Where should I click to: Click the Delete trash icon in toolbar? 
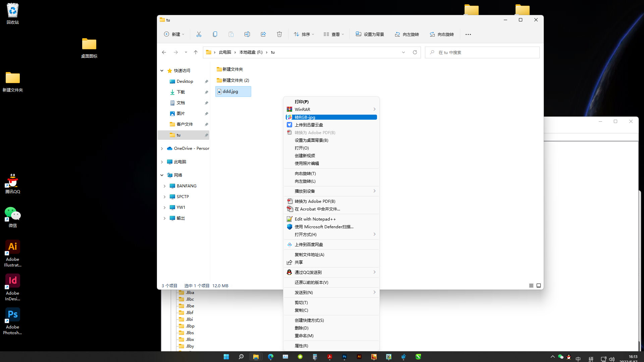coord(279,34)
